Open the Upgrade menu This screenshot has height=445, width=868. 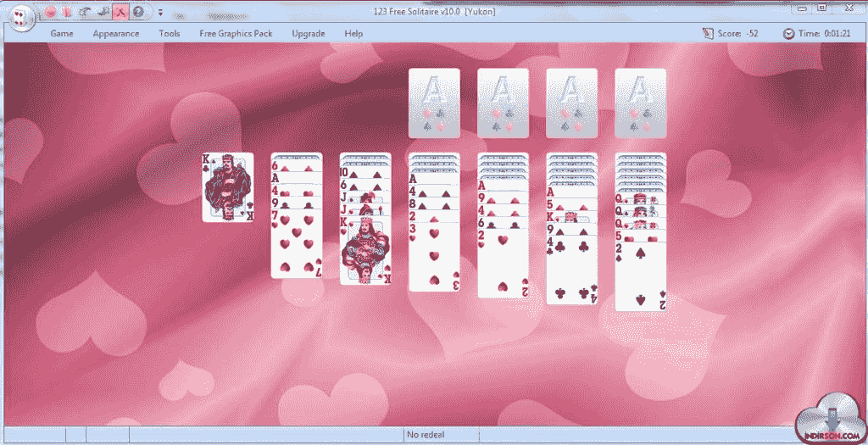(x=309, y=33)
